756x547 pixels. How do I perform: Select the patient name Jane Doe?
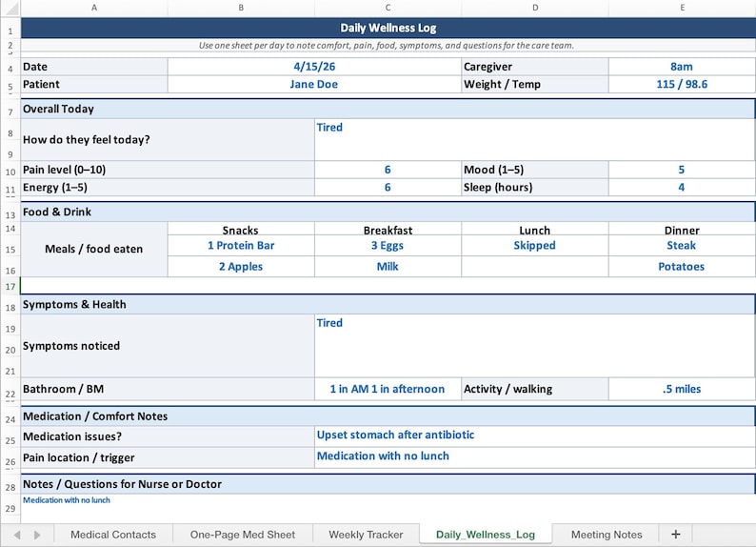click(314, 84)
